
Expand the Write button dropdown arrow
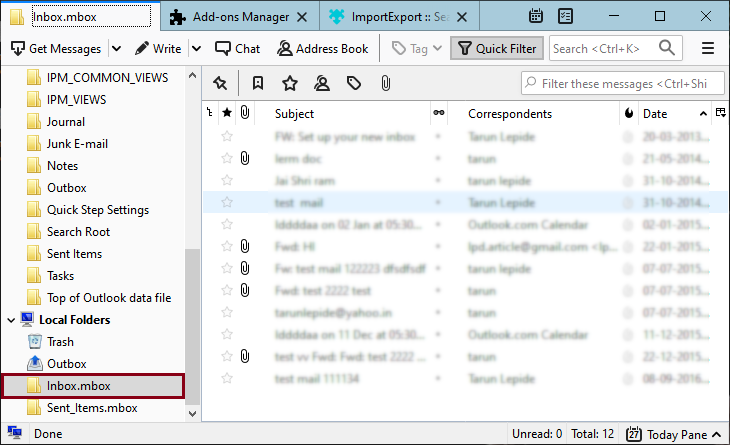(196, 48)
